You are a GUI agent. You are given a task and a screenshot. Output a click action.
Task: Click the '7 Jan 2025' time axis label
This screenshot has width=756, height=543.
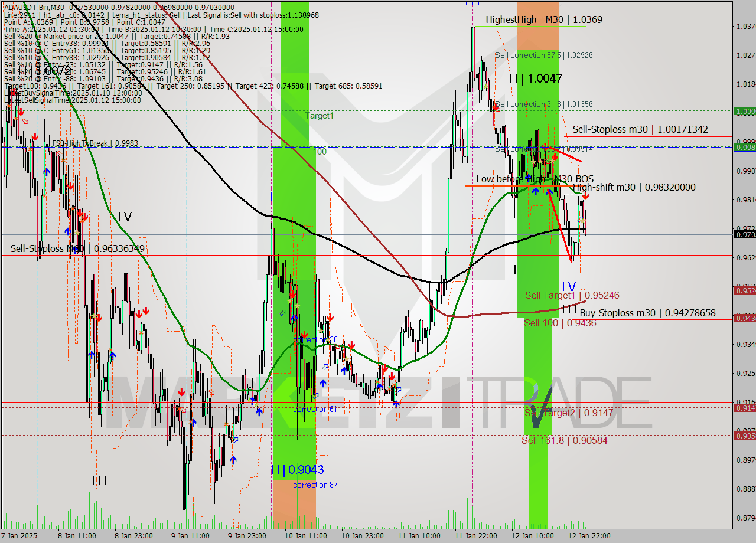19,536
